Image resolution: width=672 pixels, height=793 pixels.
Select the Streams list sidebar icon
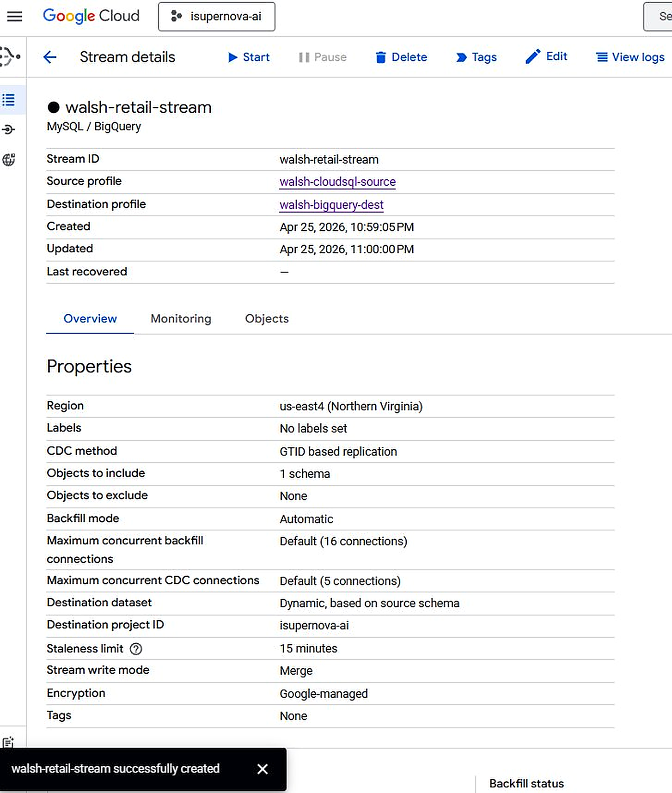pos(9,100)
